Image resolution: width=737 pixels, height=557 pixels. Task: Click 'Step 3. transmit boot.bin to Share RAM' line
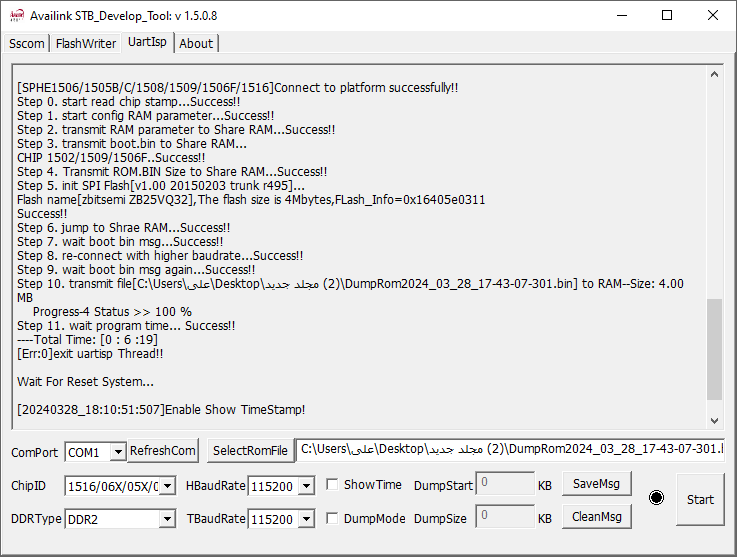pyautogui.click(x=132, y=144)
